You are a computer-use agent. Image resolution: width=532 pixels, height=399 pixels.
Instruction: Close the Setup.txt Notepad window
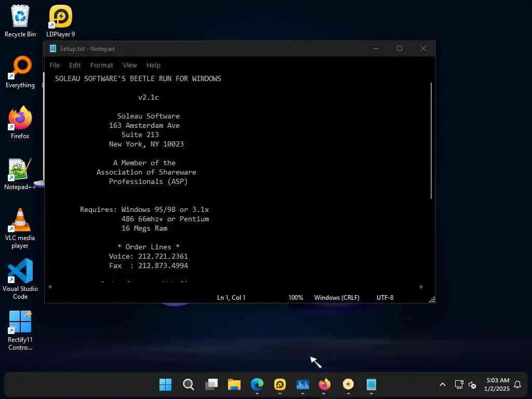pyautogui.click(x=423, y=48)
